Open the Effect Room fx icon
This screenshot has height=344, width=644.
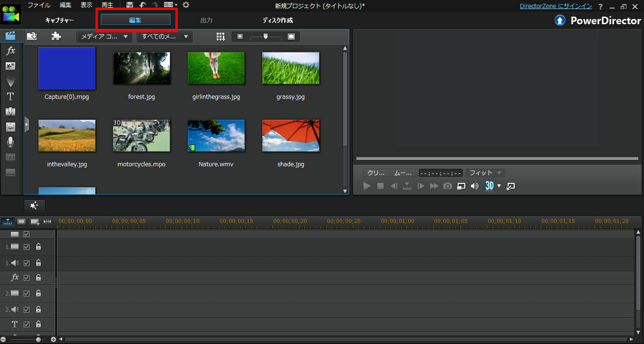pos(10,51)
